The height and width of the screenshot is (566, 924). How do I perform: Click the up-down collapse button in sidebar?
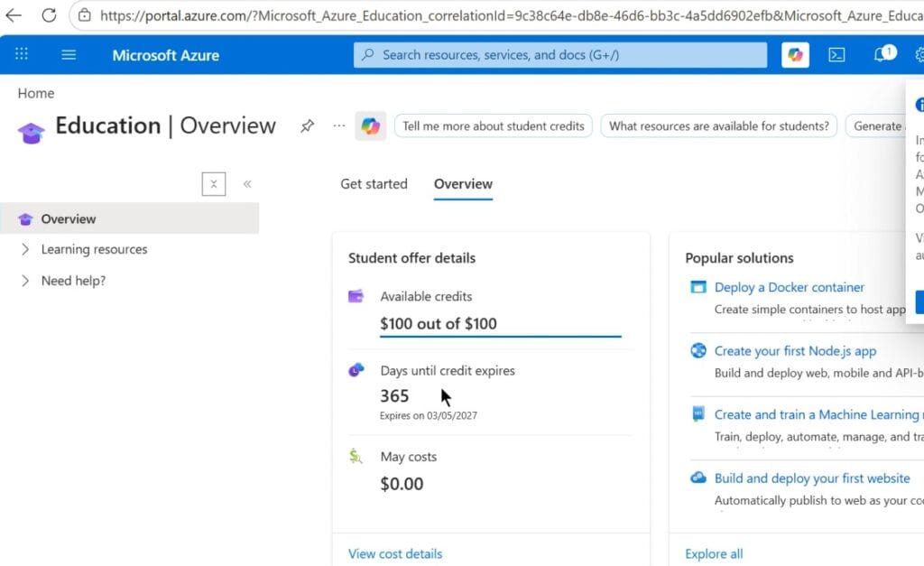(214, 184)
